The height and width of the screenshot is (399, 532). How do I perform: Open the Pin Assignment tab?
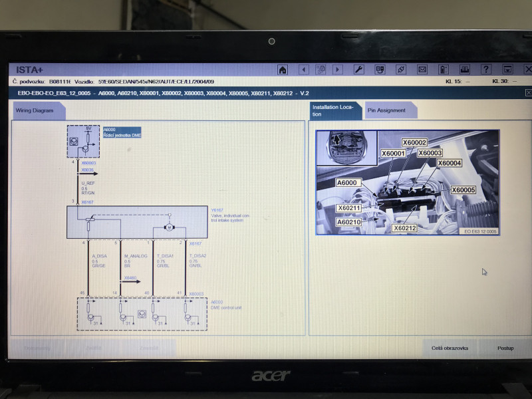tap(390, 110)
